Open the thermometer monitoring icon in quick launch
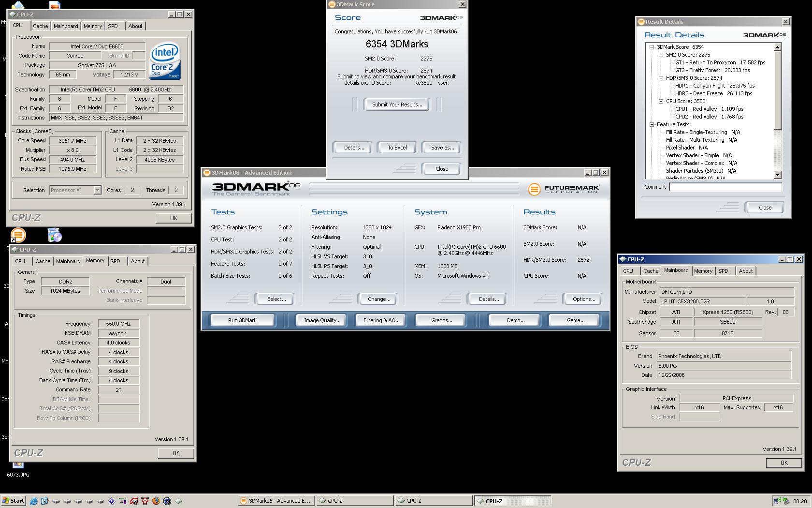The width and height of the screenshot is (812, 508). (x=123, y=501)
